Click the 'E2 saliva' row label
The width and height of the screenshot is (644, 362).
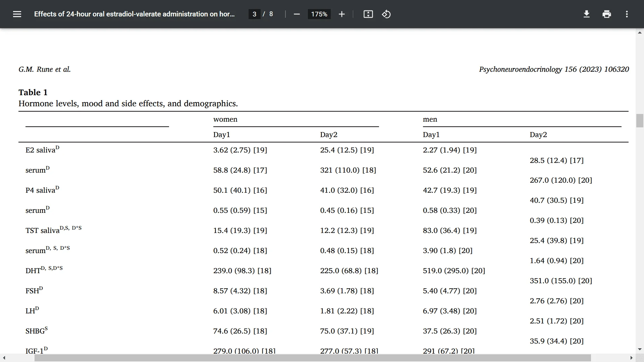(x=42, y=149)
